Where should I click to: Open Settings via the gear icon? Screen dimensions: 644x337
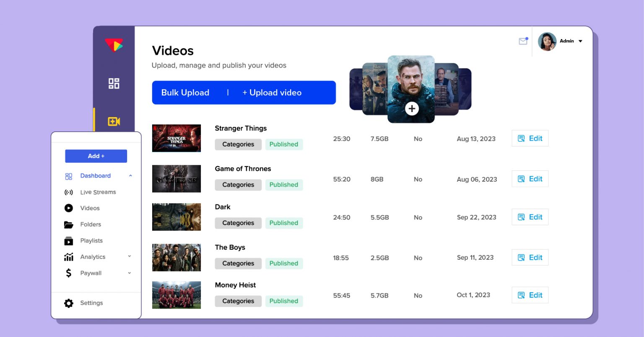(69, 303)
